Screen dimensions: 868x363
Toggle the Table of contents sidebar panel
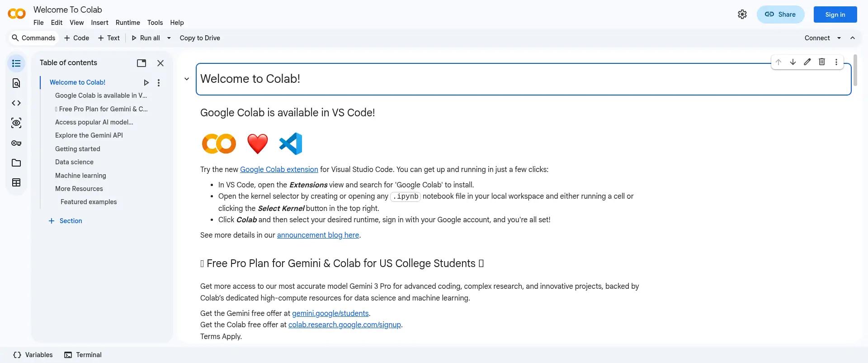tap(16, 63)
